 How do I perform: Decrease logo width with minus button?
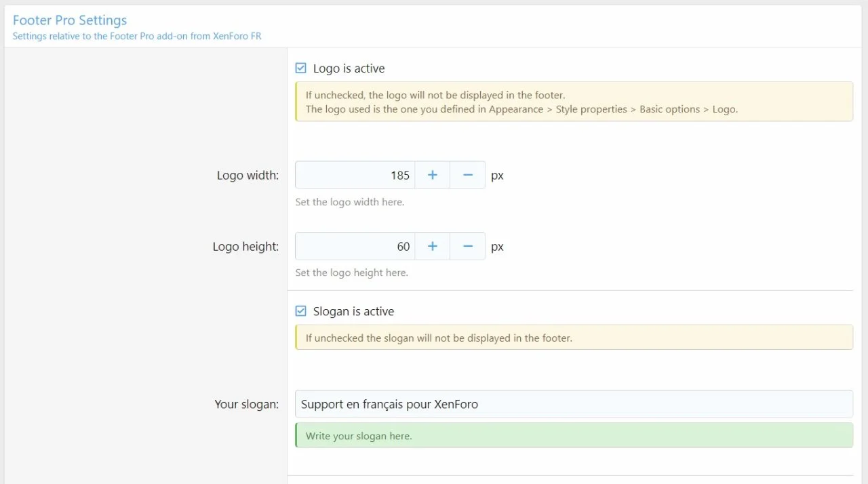tap(467, 175)
